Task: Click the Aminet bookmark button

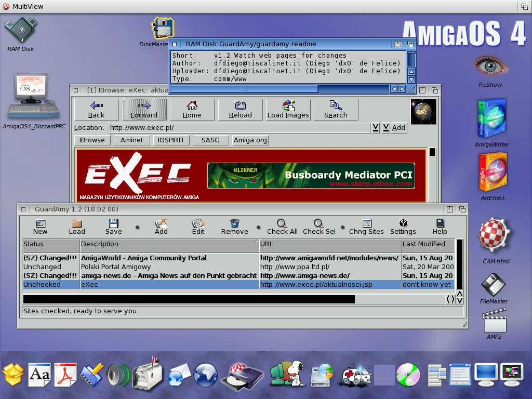Action: [131, 140]
